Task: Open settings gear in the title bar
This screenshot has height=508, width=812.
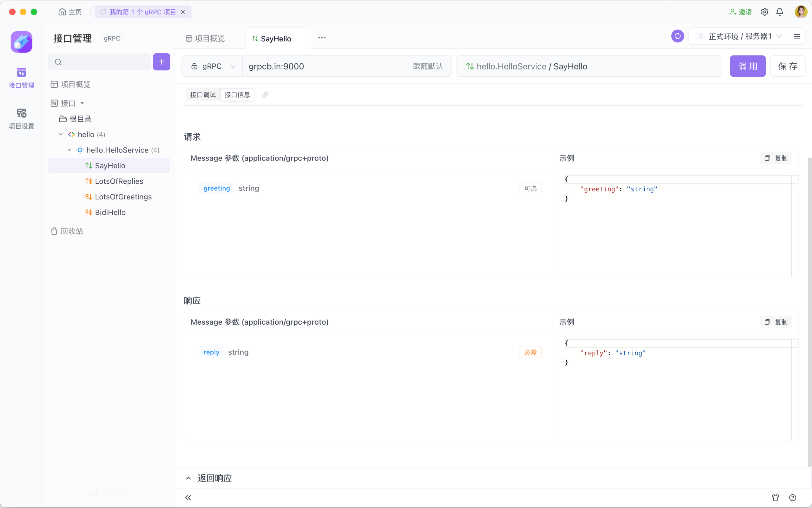Action: (x=764, y=12)
